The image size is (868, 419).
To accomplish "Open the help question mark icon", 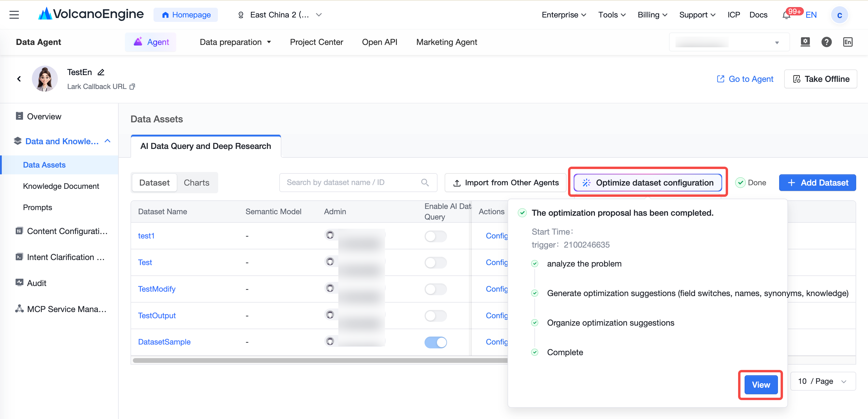I will point(826,42).
